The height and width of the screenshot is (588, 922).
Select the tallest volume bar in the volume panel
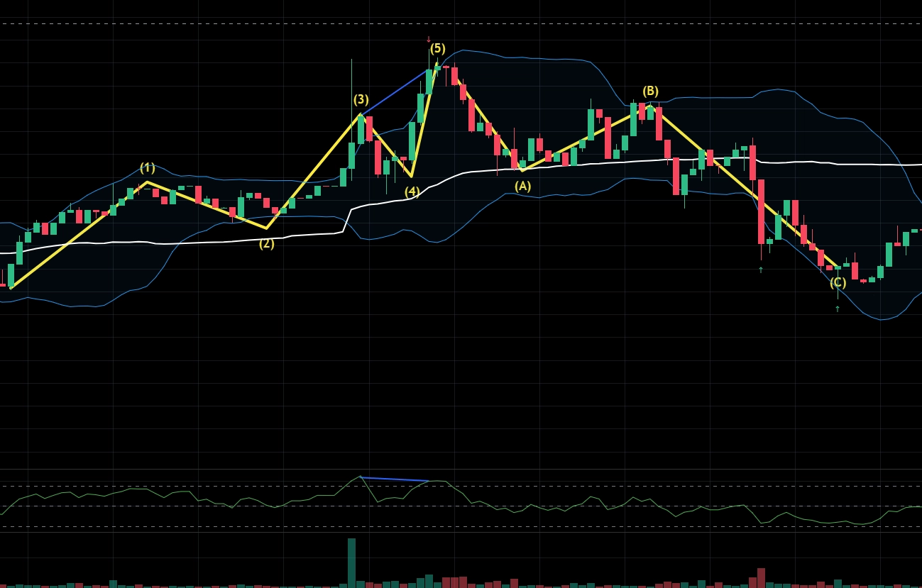351,562
